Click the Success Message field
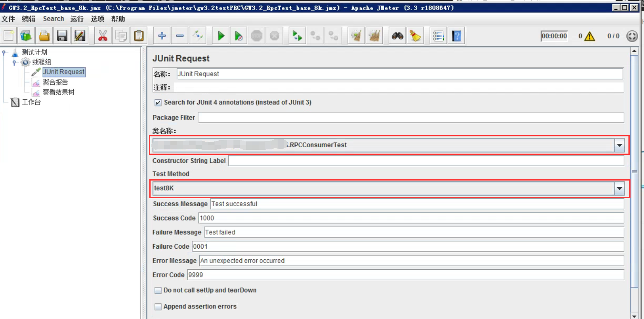 point(417,204)
